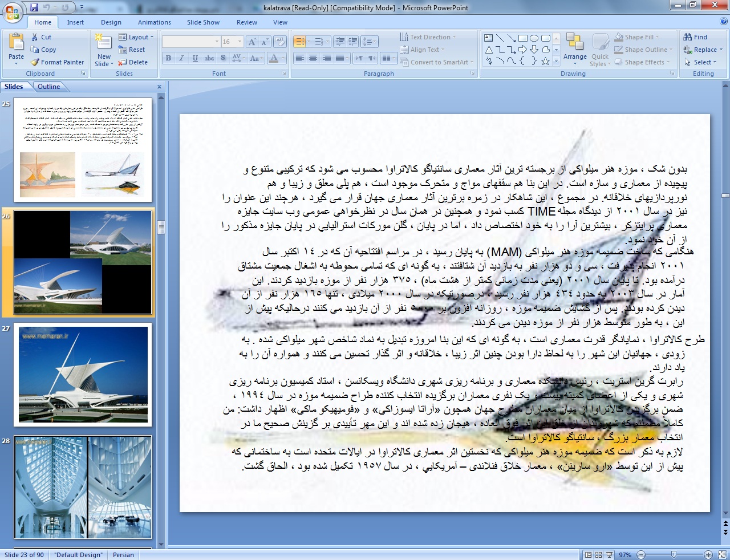The width and height of the screenshot is (730, 560).
Task: Open the Outline pane tab
Action: pyautogui.click(x=48, y=87)
